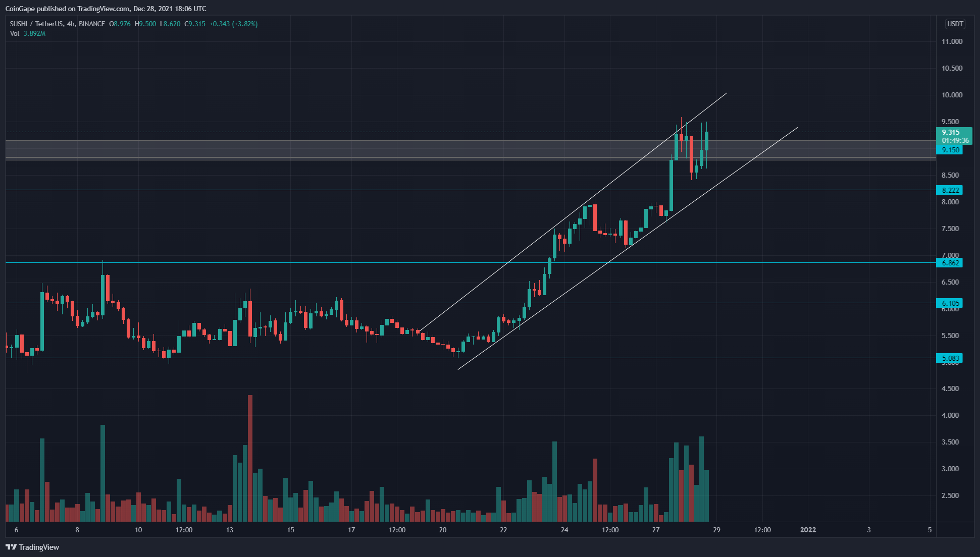Click the SUSHI / TetherUS symbol title
This screenshot has height=557, width=980.
coord(37,24)
